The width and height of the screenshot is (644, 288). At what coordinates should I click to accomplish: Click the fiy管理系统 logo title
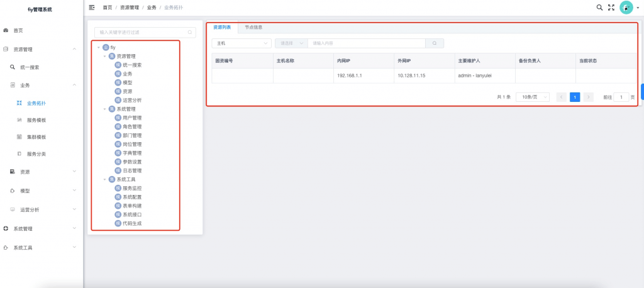[40, 9]
